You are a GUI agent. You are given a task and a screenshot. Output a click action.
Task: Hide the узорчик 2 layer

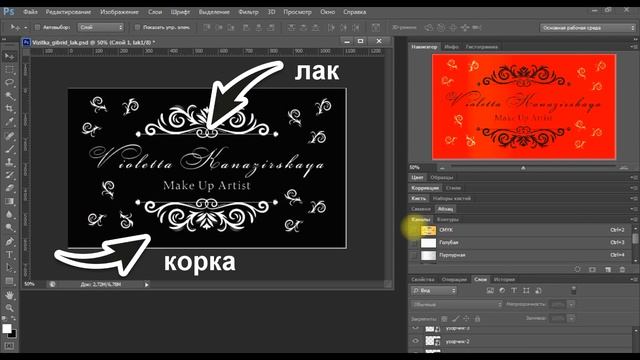coord(416,341)
